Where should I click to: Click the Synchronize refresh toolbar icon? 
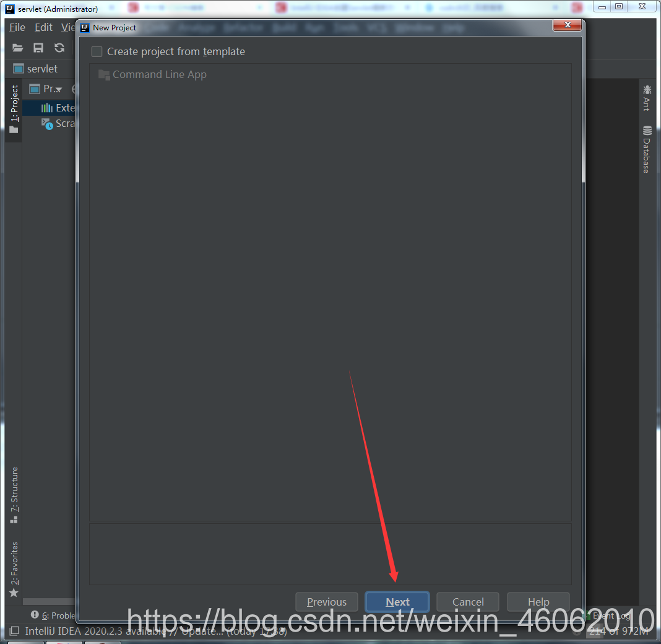(59, 48)
